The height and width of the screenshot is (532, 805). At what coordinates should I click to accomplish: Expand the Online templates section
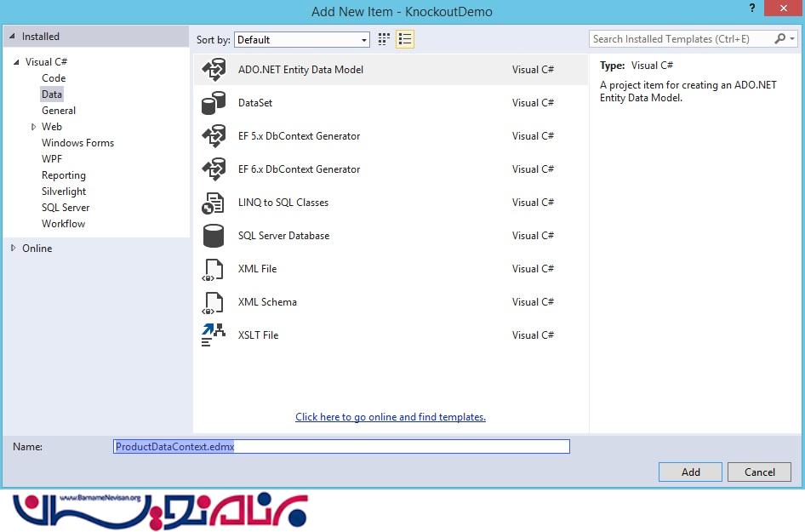13,249
